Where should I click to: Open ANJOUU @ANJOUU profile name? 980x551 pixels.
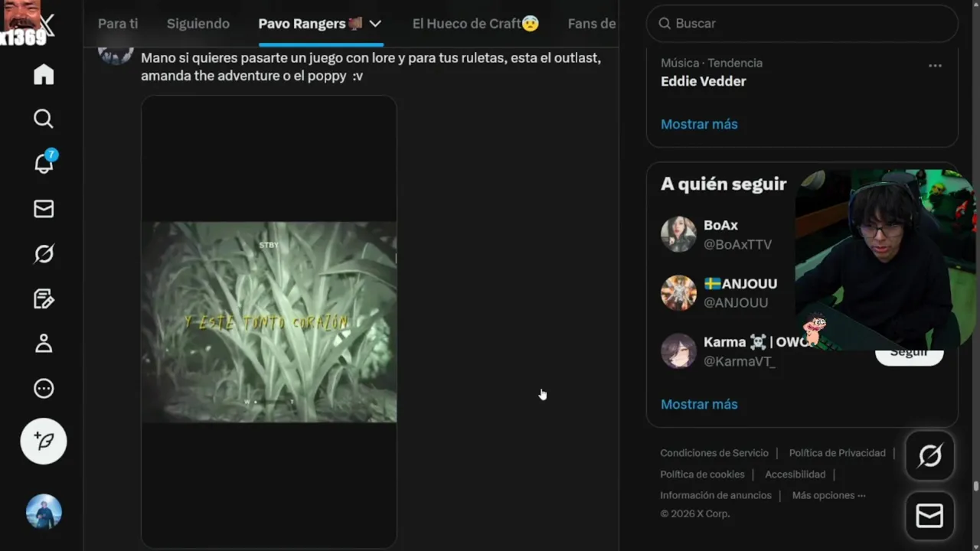point(740,283)
